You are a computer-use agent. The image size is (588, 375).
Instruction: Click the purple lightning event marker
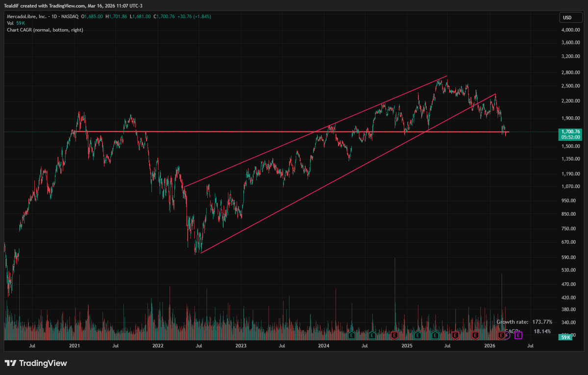pos(507,335)
